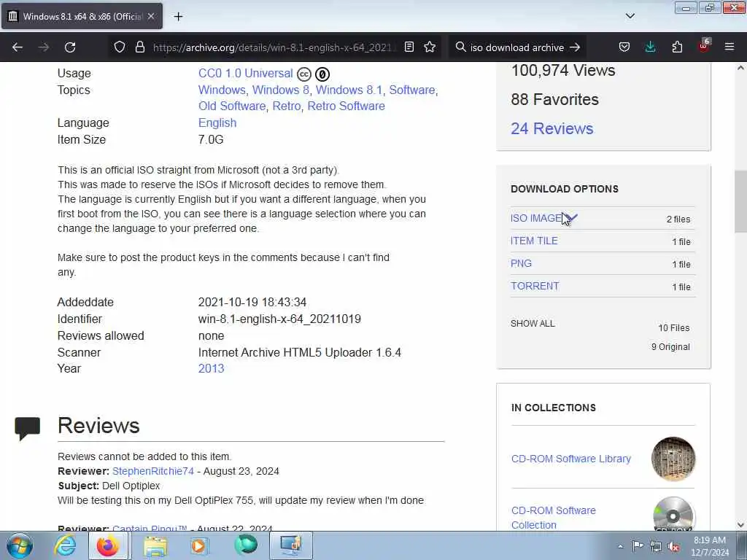This screenshot has height=560, width=747.
Task: Bookmark this page with the star icon
Action: (x=430, y=47)
